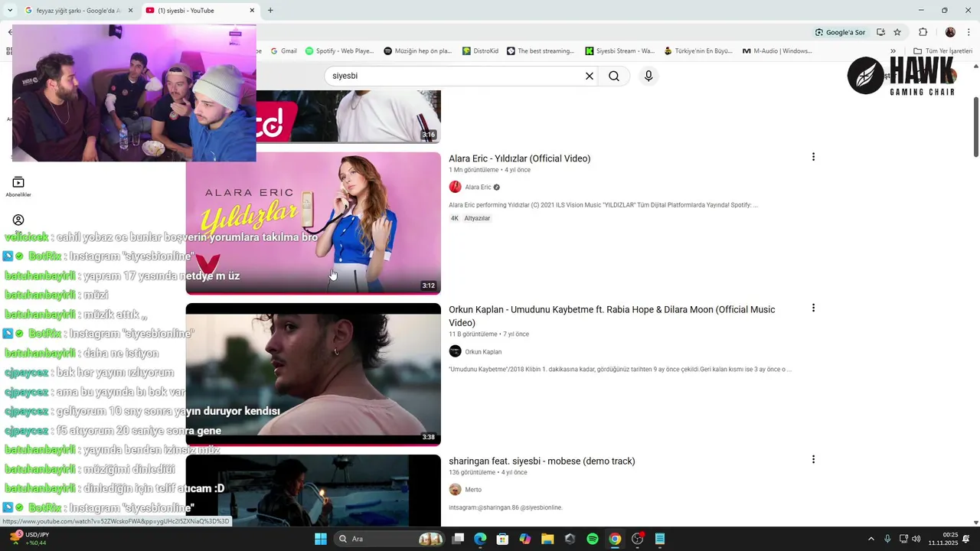The image size is (980, 551).
Task: Open Chrome three-dot menu
Action: tap(969, 32)
